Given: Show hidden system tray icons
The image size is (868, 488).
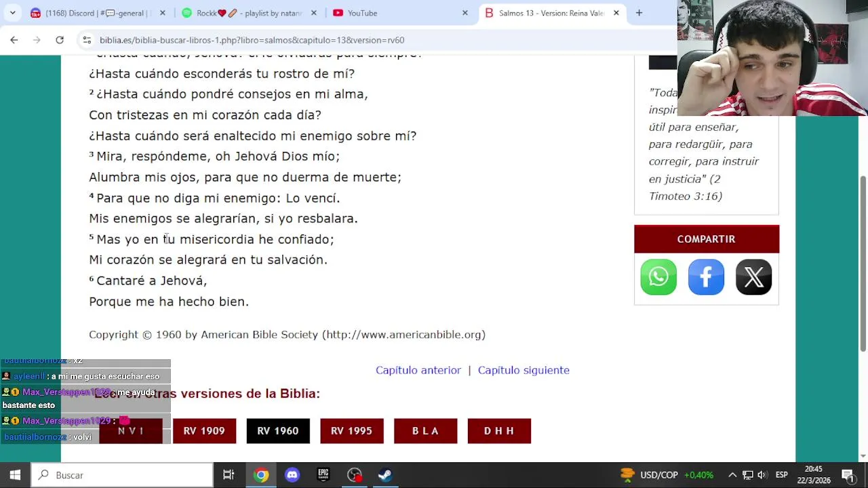Looking at the screenshot, I should tap(732, 475).
